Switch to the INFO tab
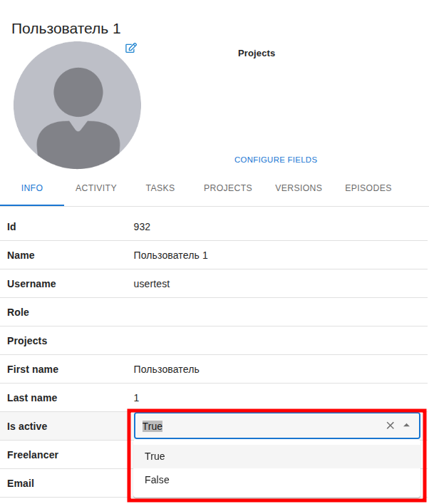The width and height of the screenshot is (429, 504). pyautogui.click(x=32, y=188)
